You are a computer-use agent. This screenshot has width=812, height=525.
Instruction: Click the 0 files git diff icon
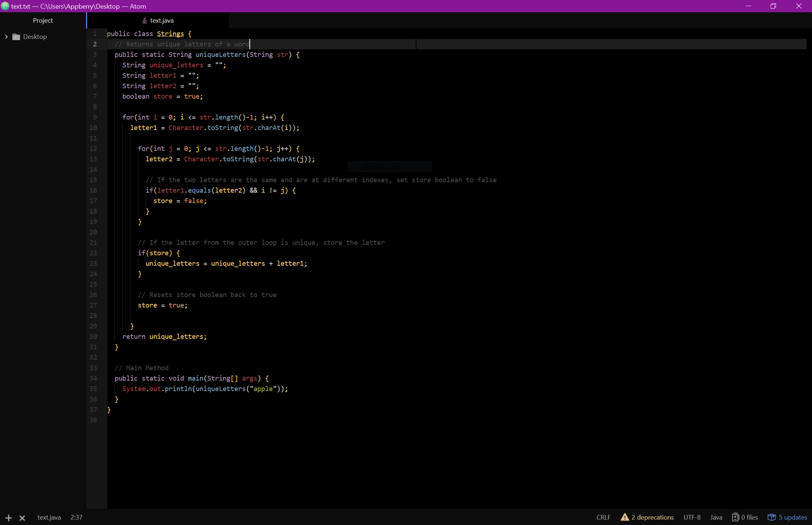coord(735,517)
